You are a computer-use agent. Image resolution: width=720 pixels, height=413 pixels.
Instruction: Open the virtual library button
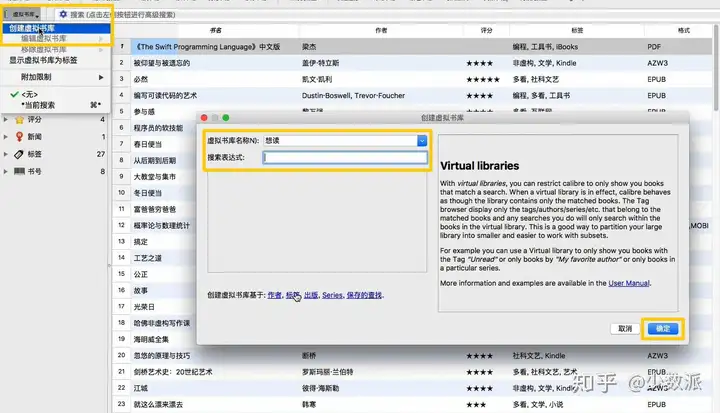(x=23, y=14)
